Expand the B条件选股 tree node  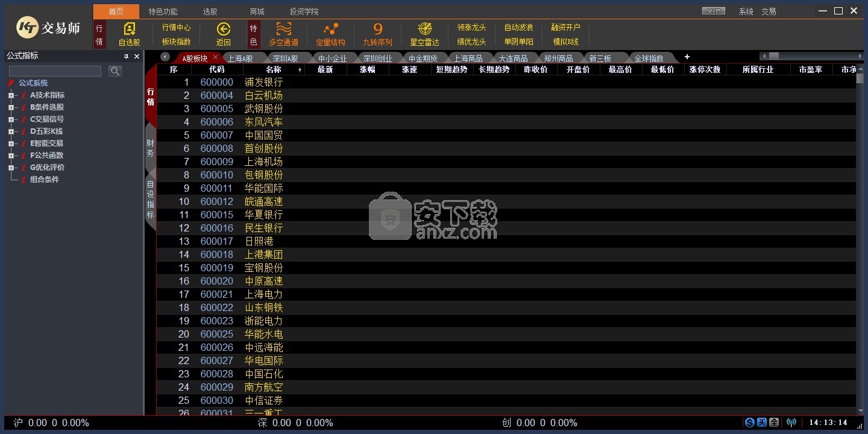(11, 107)
